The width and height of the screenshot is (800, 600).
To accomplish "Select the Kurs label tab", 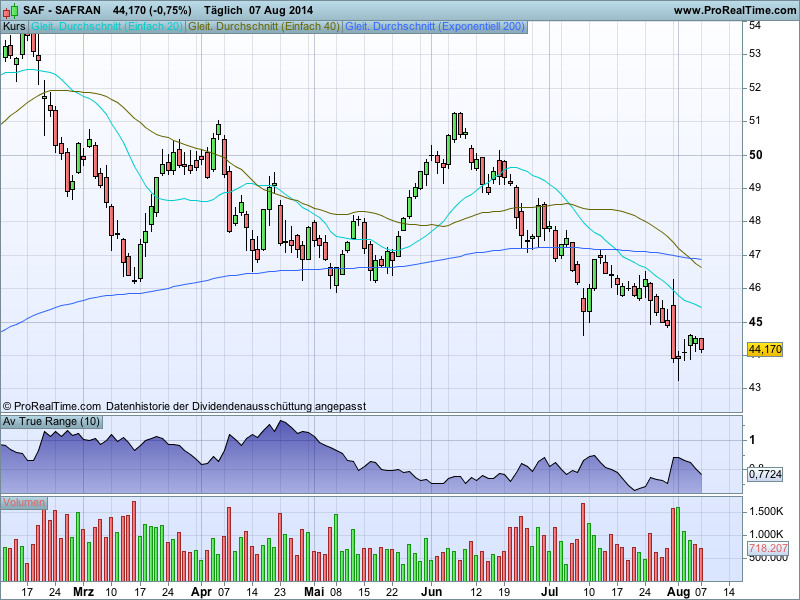I will [x=14, y=27].
